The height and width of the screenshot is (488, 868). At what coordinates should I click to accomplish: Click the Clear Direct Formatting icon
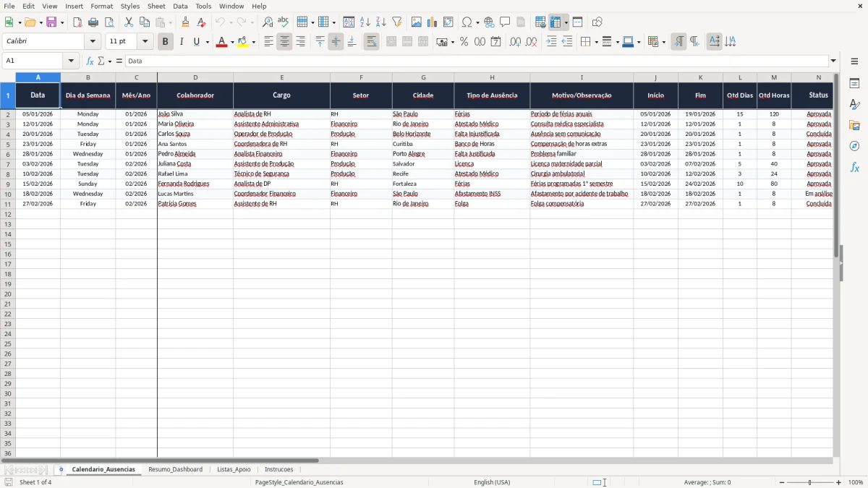pos(202,22)
